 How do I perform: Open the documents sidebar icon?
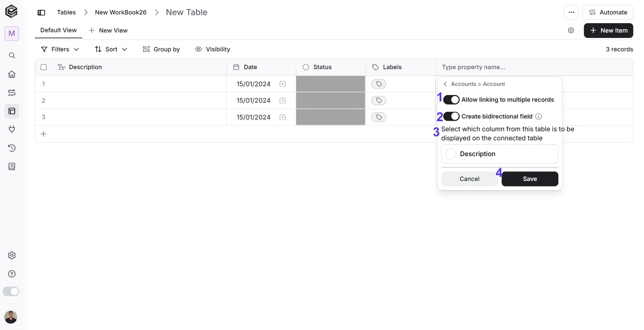coord(12,167)
